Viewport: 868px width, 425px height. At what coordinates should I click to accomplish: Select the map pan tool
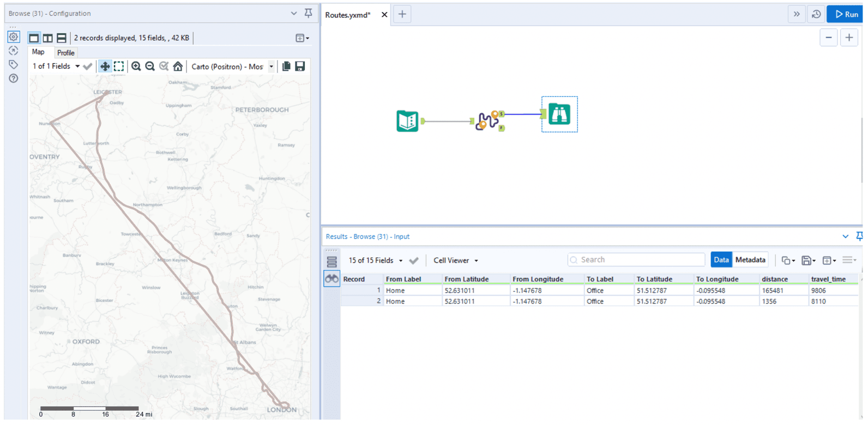(x=105, y=66)
